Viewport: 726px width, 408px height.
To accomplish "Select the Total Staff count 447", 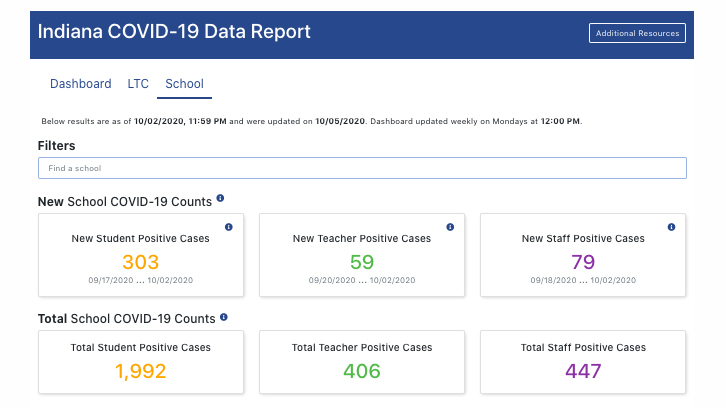I will 583,371.
